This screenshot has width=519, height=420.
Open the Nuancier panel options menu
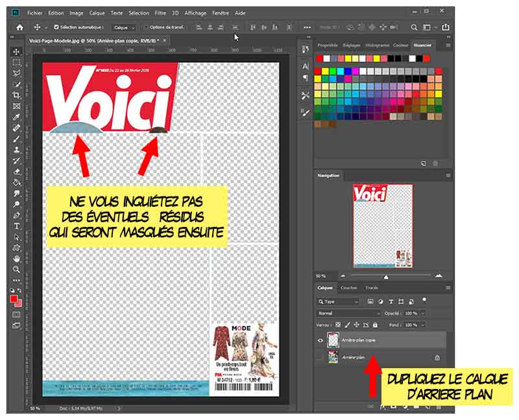[x=448, y=45]
